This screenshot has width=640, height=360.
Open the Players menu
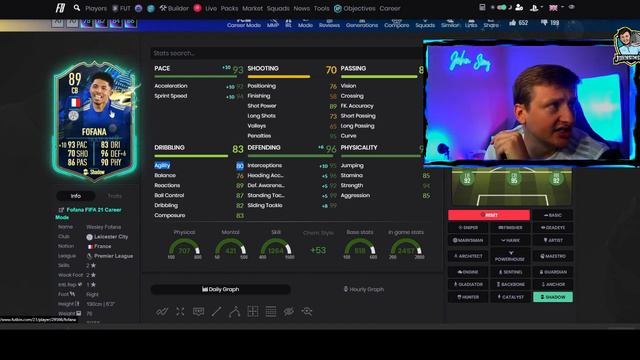(96, 8)
